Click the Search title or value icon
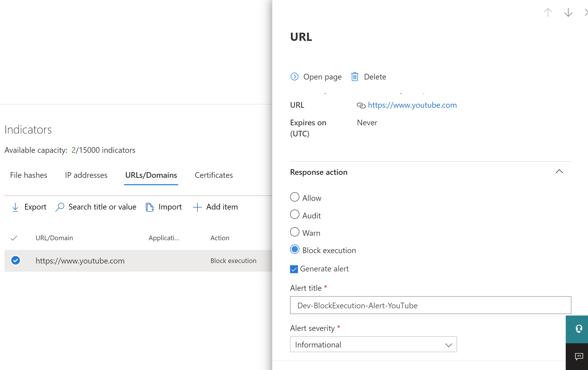 pyautogui.click(x=60, y=207)
